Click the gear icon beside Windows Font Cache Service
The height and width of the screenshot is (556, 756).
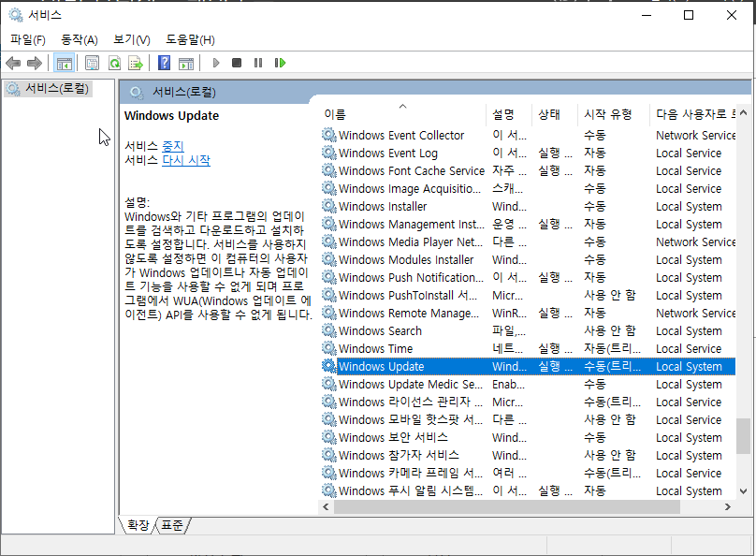(x=328, y=170)
